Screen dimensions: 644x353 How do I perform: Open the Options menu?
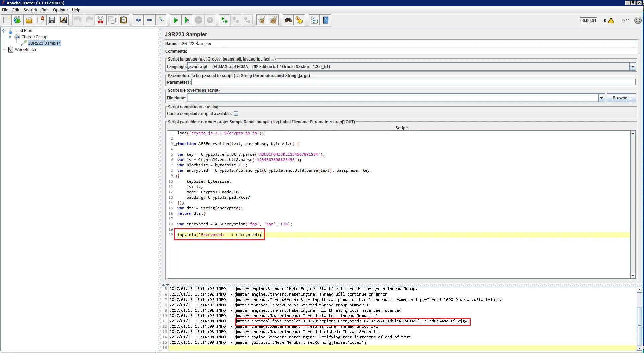pos(60,10)
